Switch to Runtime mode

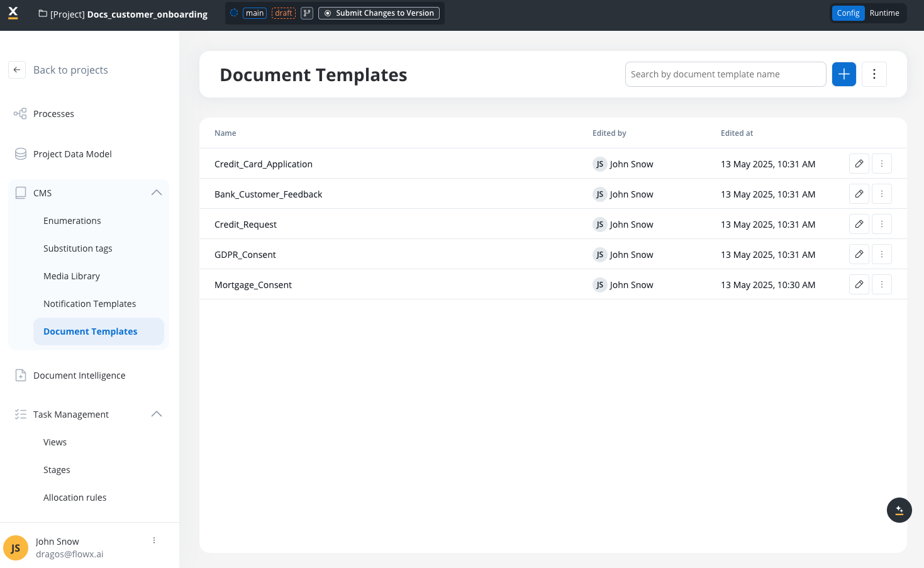(884, 13)
